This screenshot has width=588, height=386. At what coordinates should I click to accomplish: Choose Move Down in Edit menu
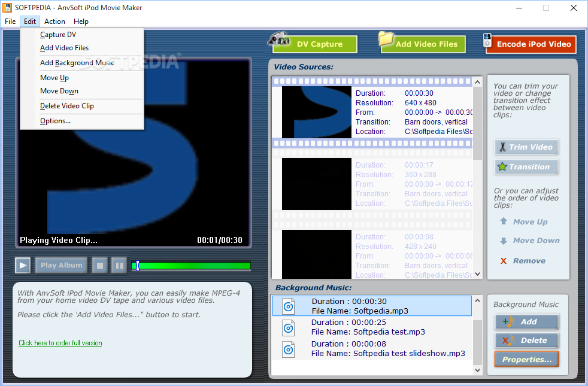coord(82,91)
